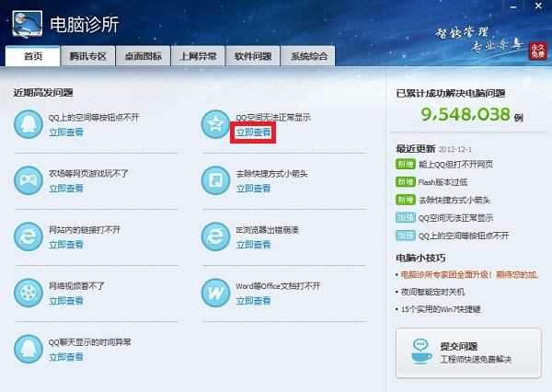Open tip 15个实用的Win7快捷键
Viewport: 552px width, 392px height.
tap(441, 309)
